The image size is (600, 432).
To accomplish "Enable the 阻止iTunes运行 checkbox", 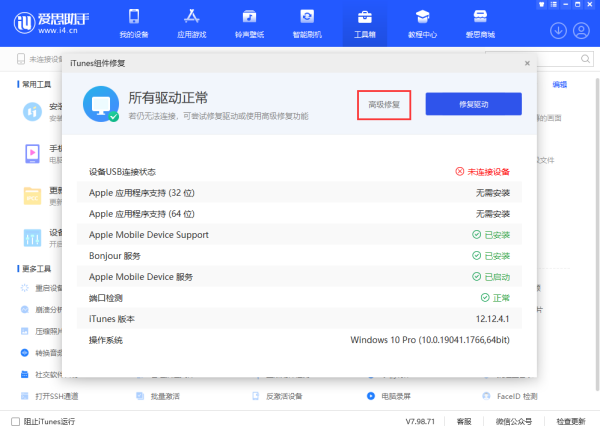I will 14,421.
